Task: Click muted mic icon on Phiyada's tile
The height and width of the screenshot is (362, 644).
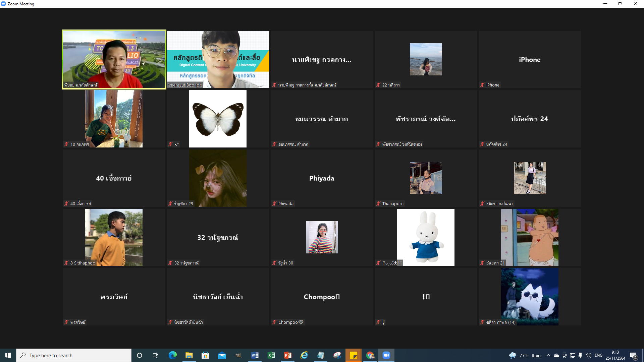Action: 274,203
